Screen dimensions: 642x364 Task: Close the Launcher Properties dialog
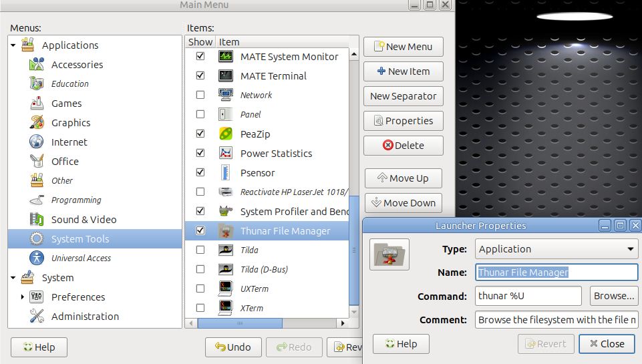point(607,344)
